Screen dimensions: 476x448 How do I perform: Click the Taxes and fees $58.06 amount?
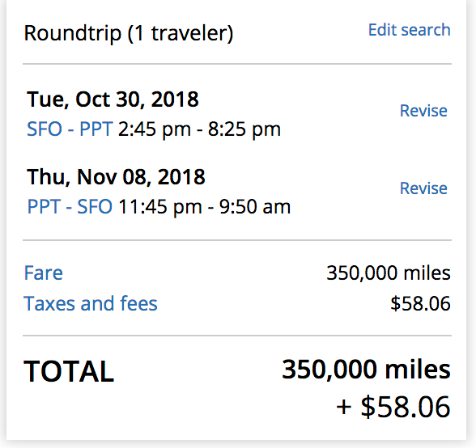[x=420, y=303]
